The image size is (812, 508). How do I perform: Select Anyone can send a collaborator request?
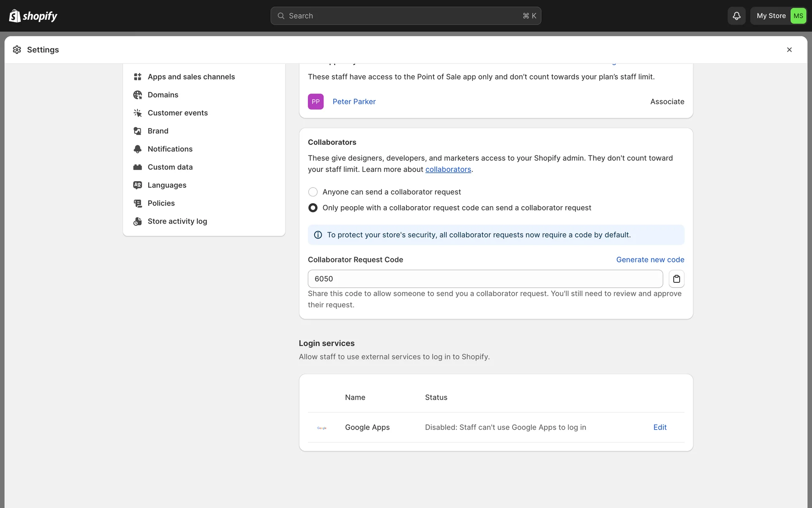pos(313,192)
